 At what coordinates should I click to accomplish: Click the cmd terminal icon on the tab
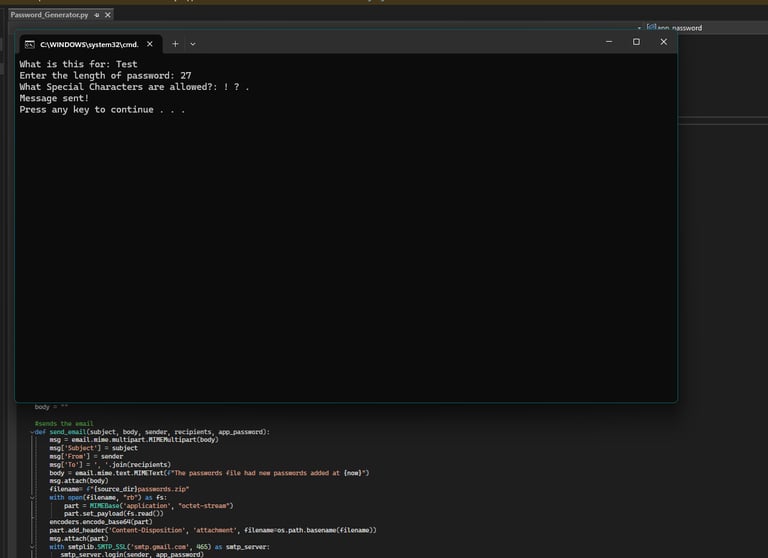(29, 45)
